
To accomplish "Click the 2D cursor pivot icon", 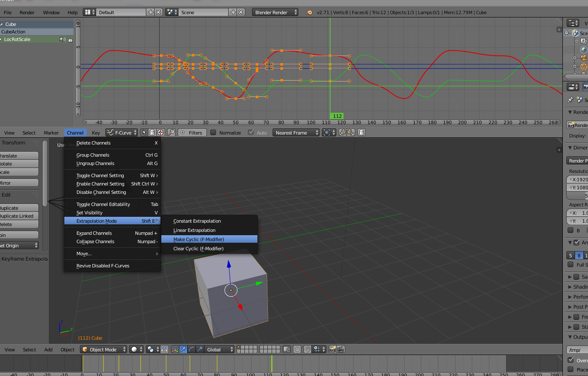I will pos(160,133).
